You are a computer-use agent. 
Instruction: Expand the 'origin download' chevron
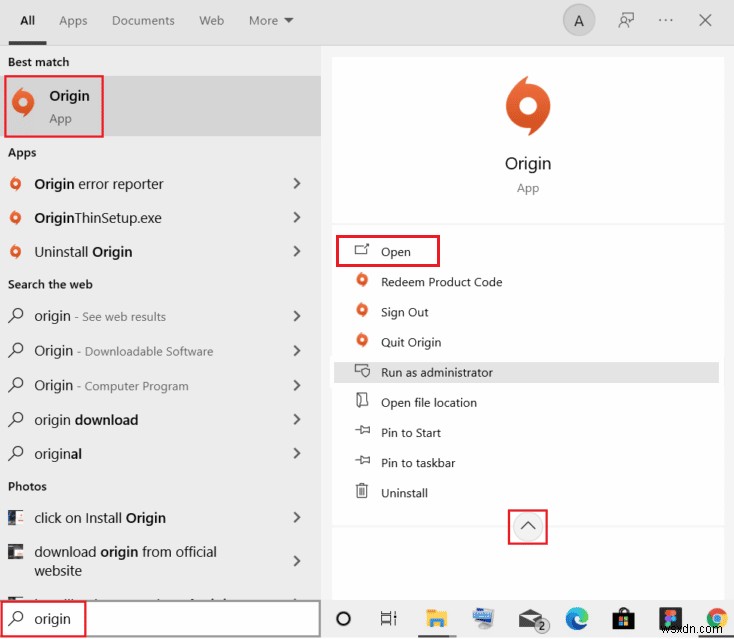pyautogui.click(x=297, y=419)
